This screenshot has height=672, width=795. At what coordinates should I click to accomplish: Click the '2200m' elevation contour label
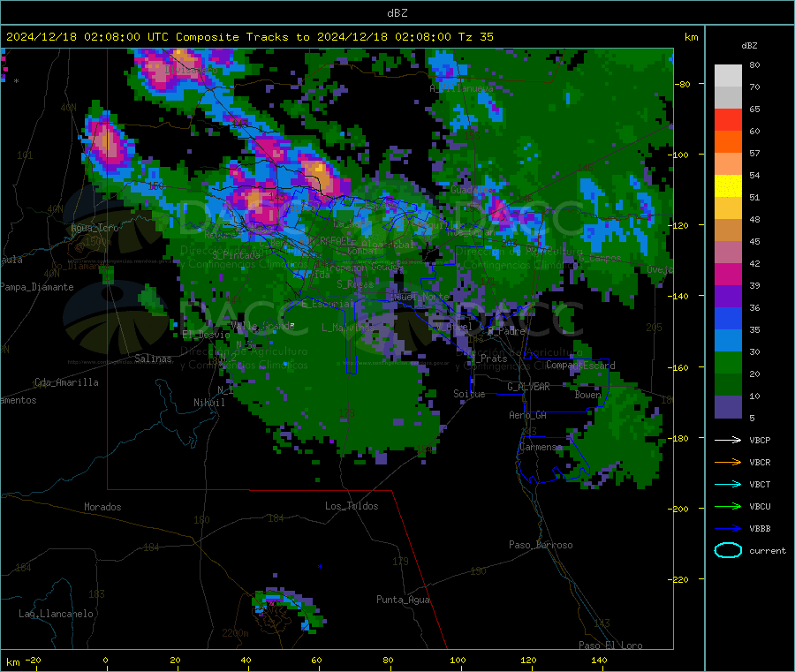[x=235, y=633]
